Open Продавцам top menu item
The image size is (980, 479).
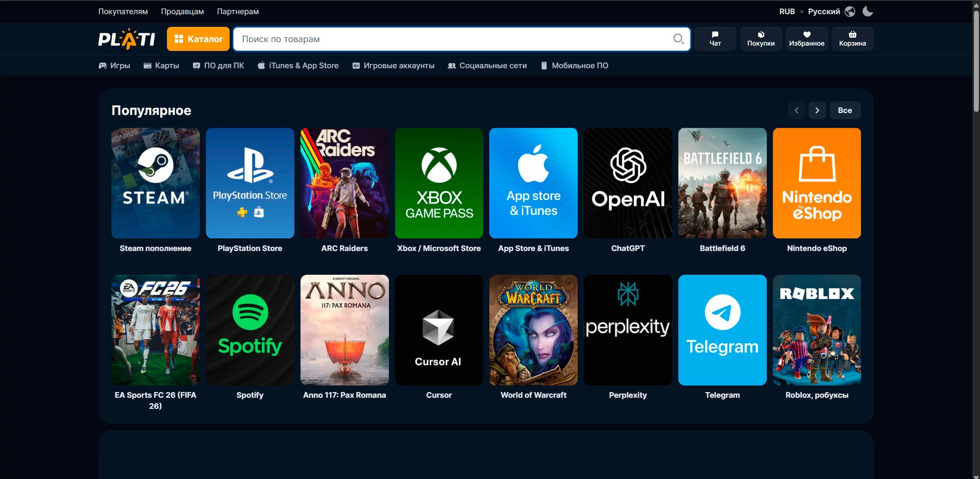(x=182, y=11)
